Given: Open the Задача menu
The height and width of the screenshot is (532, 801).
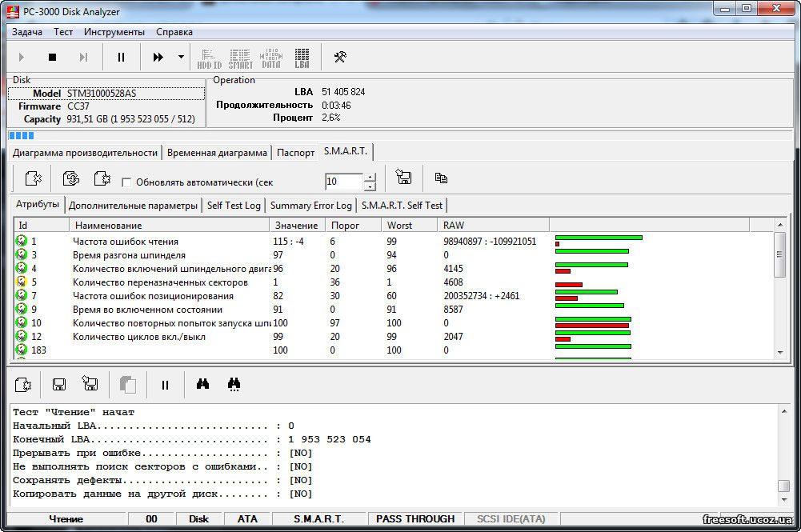Looking at the screenshot, I should pos(27,32).
